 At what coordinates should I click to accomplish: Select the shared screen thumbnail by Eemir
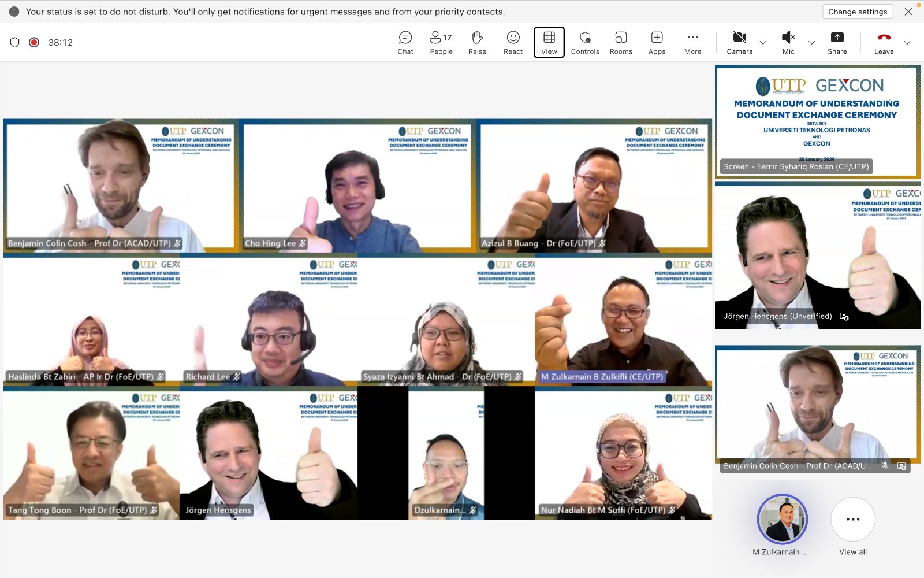pyautogui.click(x=817, y=121)
